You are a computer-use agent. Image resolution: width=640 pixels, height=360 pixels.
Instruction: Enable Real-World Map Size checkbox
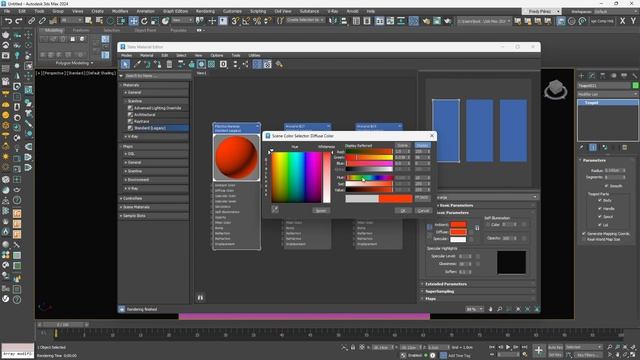[x=584, y=239]
